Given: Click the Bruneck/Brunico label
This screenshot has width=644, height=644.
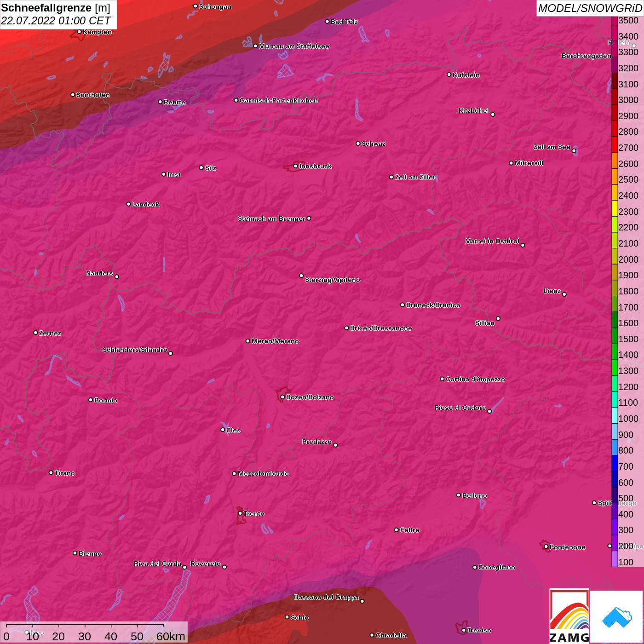Looking at the screenshot, I should pyautogui.click(x=433, y=305).
